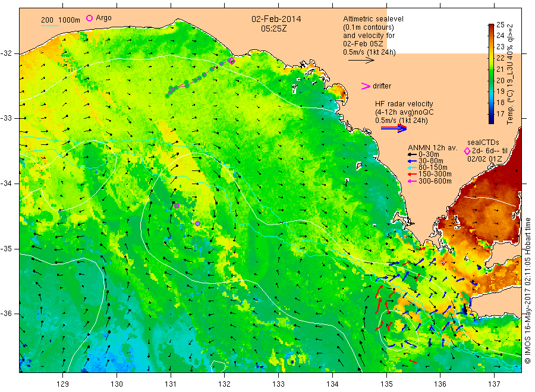This screenshot has width=535, height=392.
Task: Click the 134 longitude axis label
Action: tap(332, 384)
